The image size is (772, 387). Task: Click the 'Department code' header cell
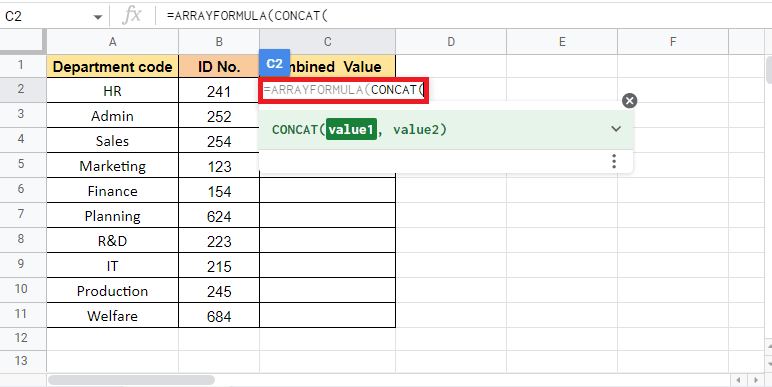pos(113,66)
